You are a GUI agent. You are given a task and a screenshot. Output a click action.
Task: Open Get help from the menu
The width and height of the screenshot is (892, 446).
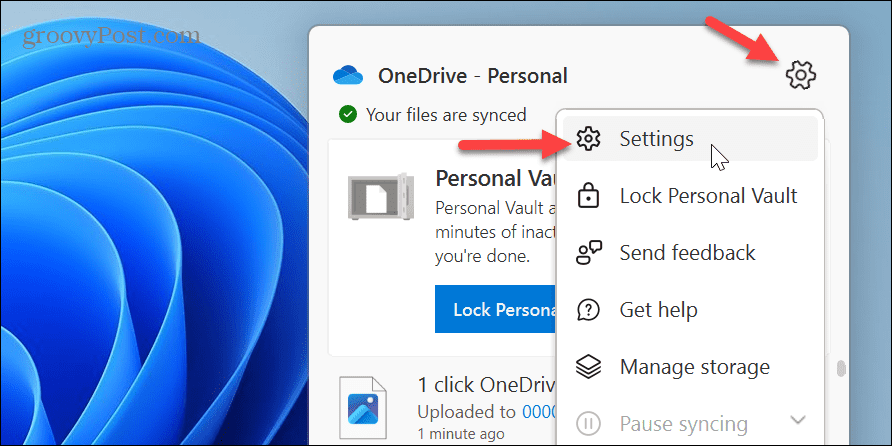[x=690, y=310]
